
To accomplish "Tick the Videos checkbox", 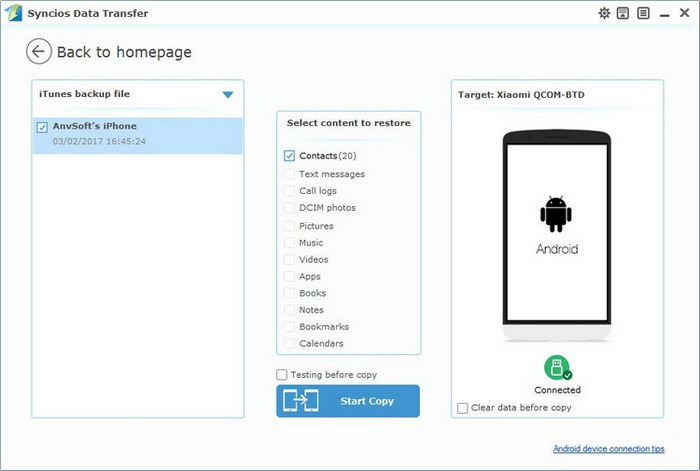I will pos(289,259).
